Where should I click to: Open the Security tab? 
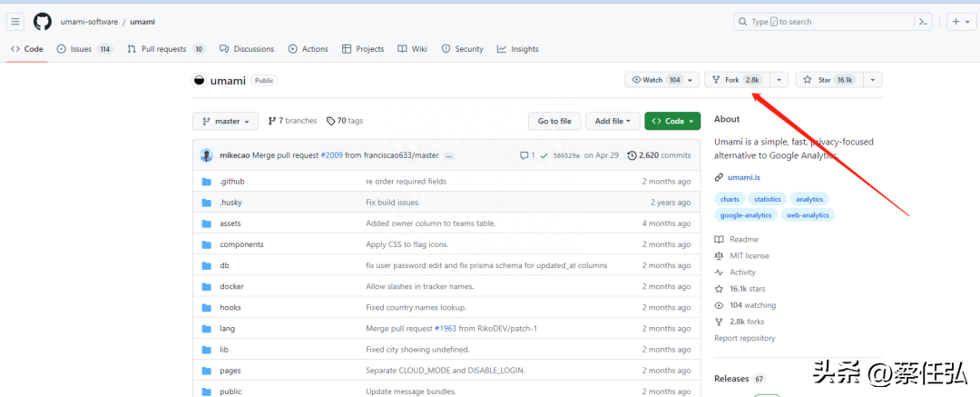click(x=463, y=49)
